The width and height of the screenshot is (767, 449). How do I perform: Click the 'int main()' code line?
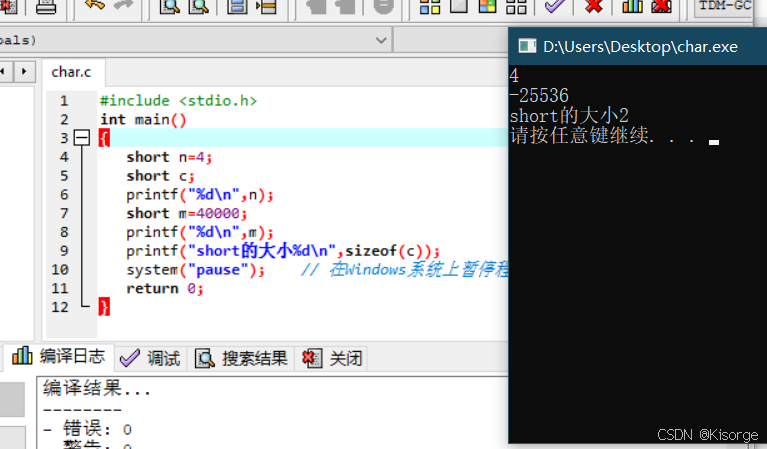(x=143, y=120)
